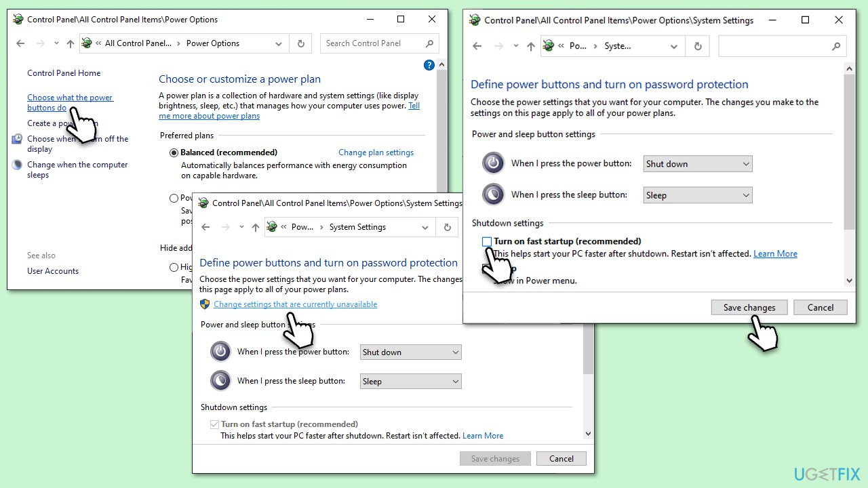Expand the breadcrumb chevron next to System Settings
The height and width of the screenshot is (488, 868).
(x=425, y=227)
